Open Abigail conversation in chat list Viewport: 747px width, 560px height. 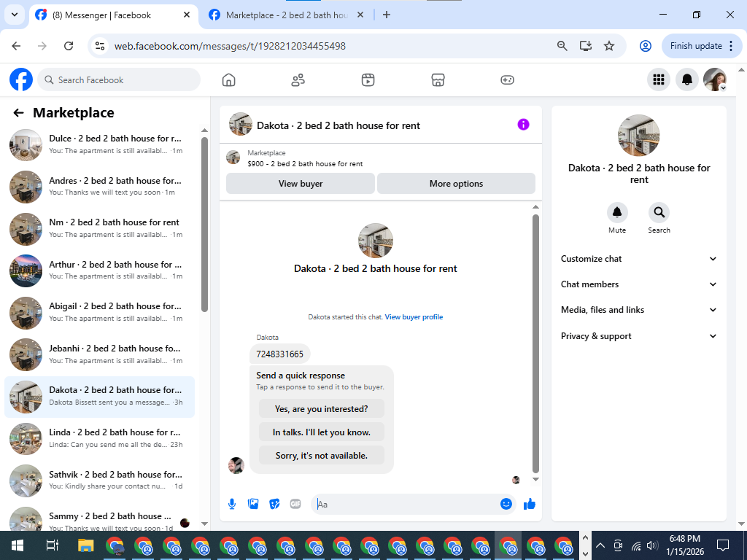tap(99, 312)
